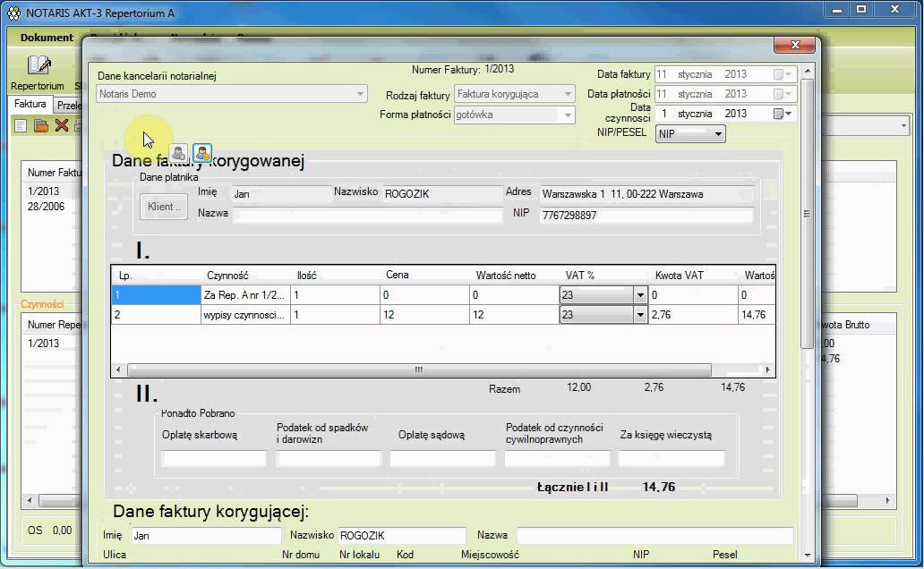The width and height of the screenshot is (924, 569).
Task: Select the Lp. 2 cell in table
Action: click(156, 315)
